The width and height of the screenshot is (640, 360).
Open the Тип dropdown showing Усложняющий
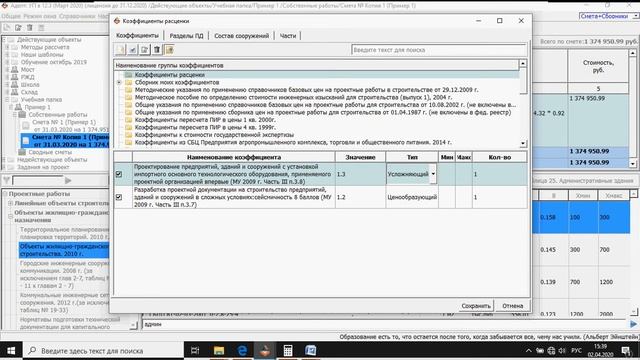tap(433, 174)
